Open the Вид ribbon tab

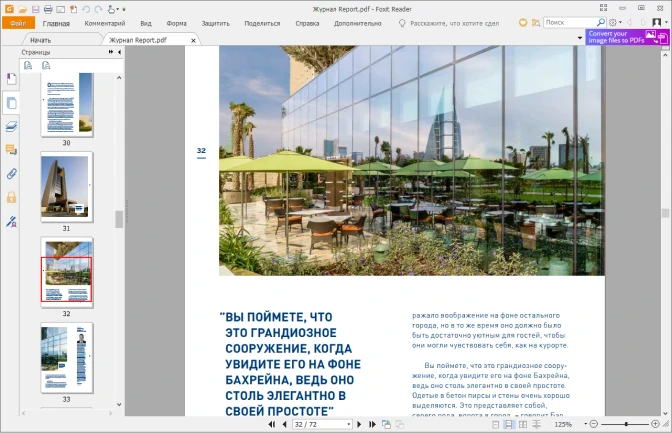point(146,24)
